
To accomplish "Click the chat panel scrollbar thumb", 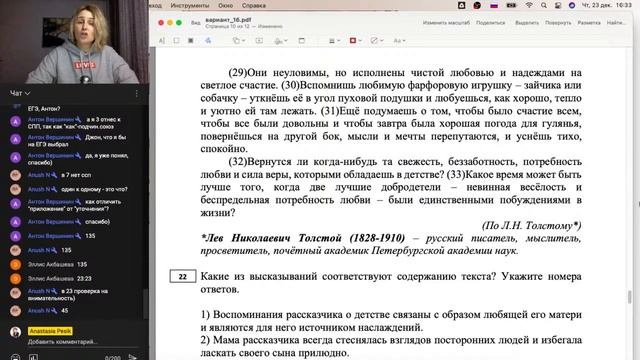I will [x=145, y=304].
